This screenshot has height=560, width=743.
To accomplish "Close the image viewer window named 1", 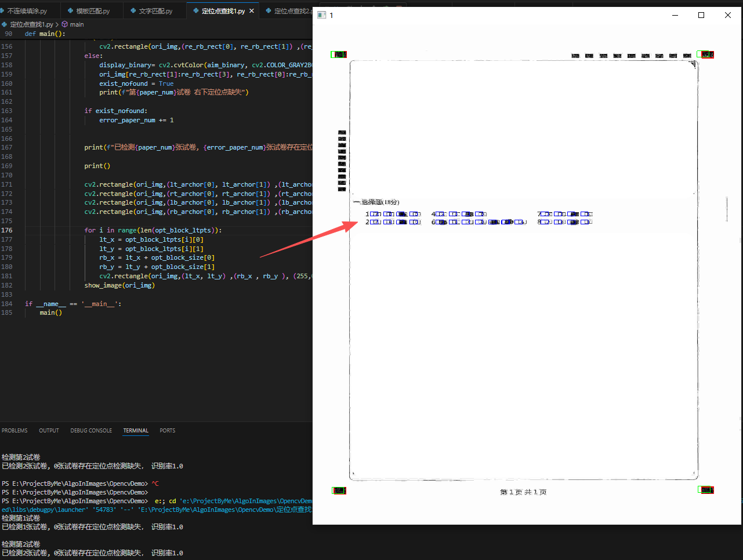I will click(x=728, y=15).
